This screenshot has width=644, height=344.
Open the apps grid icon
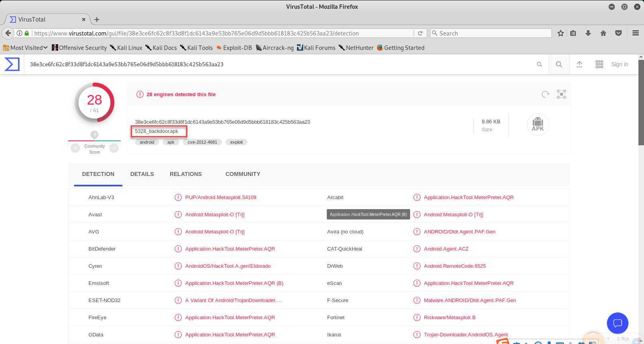tap(599, 64)
